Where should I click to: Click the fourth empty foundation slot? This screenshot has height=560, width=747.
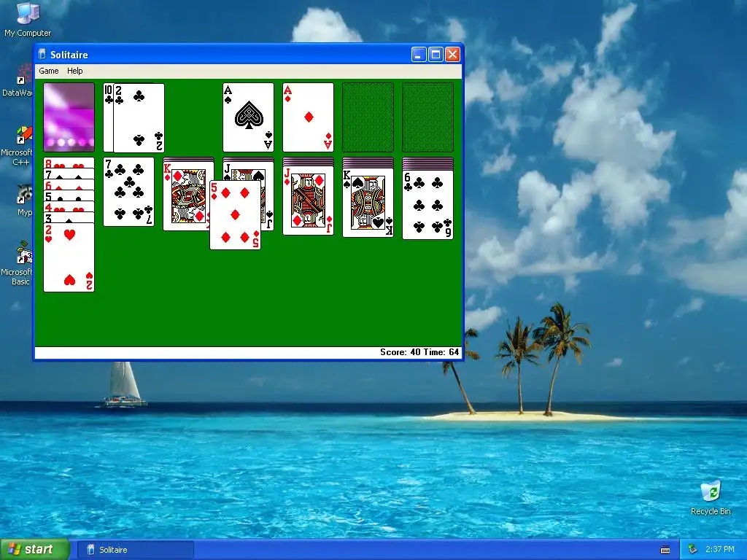[427, 117]
